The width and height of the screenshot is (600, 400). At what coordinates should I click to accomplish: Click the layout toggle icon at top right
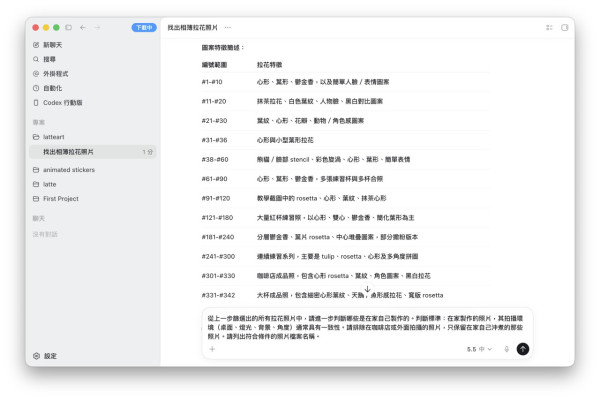coord(549,28)
